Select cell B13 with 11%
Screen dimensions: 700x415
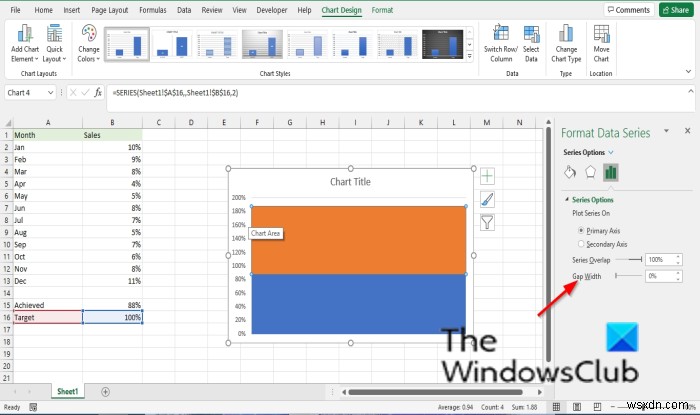pyautogui.click(x=112, y=281)
